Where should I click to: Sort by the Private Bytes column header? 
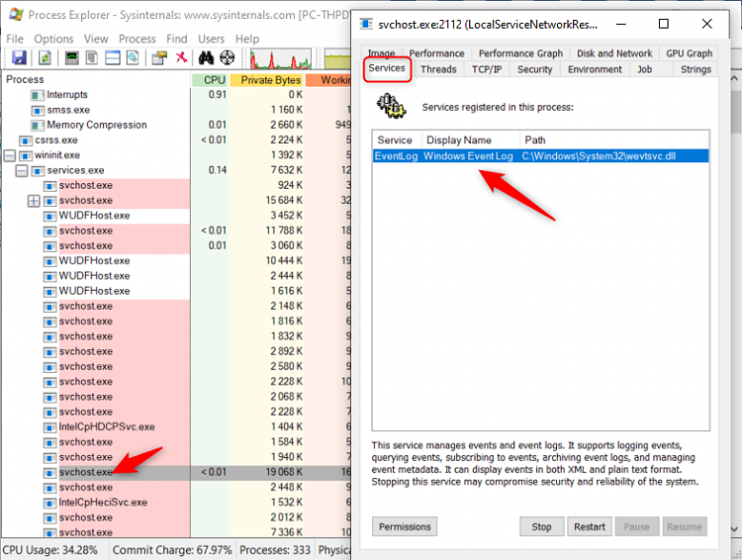(x=266, y=80)
